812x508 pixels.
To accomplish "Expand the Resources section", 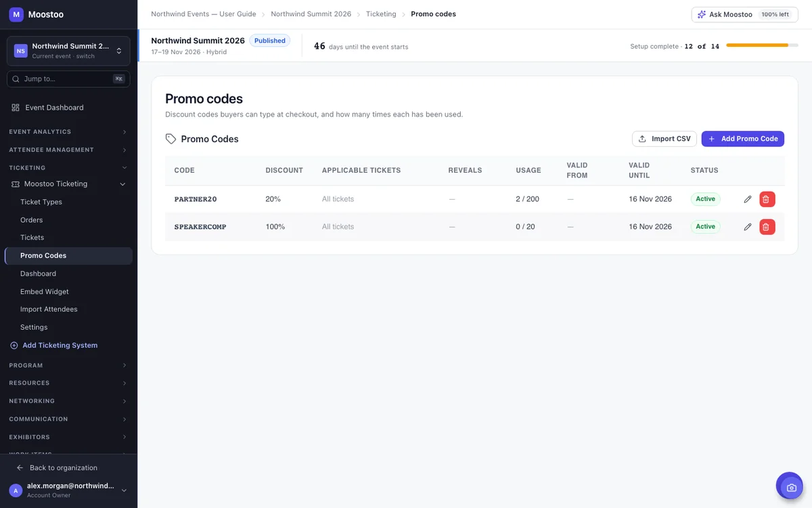I will click(x=68, y=383).
